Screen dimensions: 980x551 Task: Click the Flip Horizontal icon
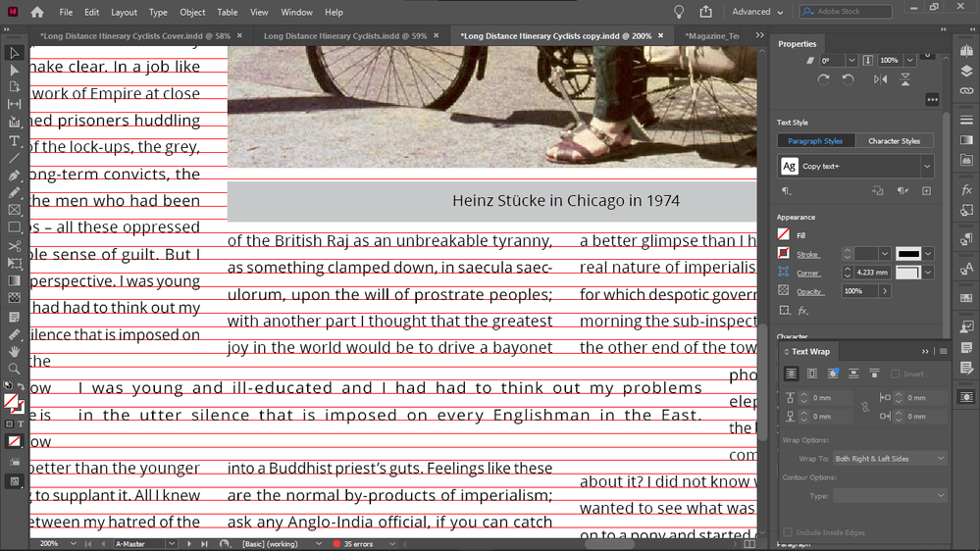click(880, 79)
